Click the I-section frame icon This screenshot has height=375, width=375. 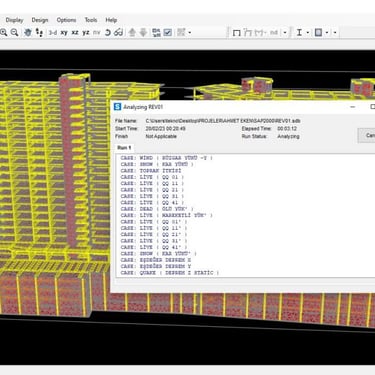(299, 32)
